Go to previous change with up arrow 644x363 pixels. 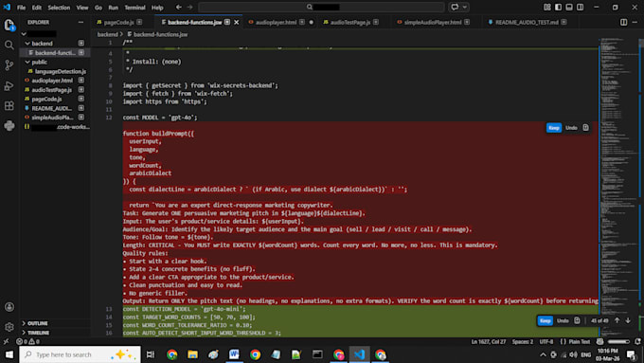pyautogui.click(x=617, y=320)
